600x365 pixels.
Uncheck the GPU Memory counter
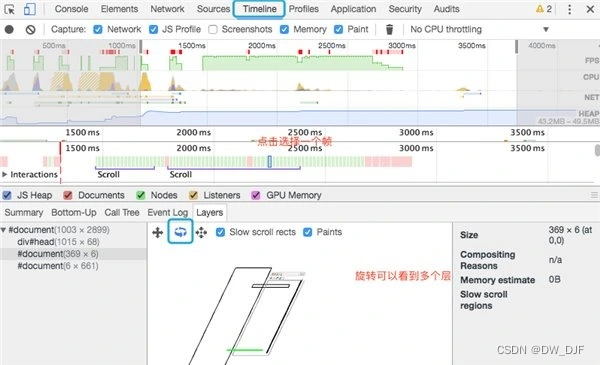[x=256, y=196]
